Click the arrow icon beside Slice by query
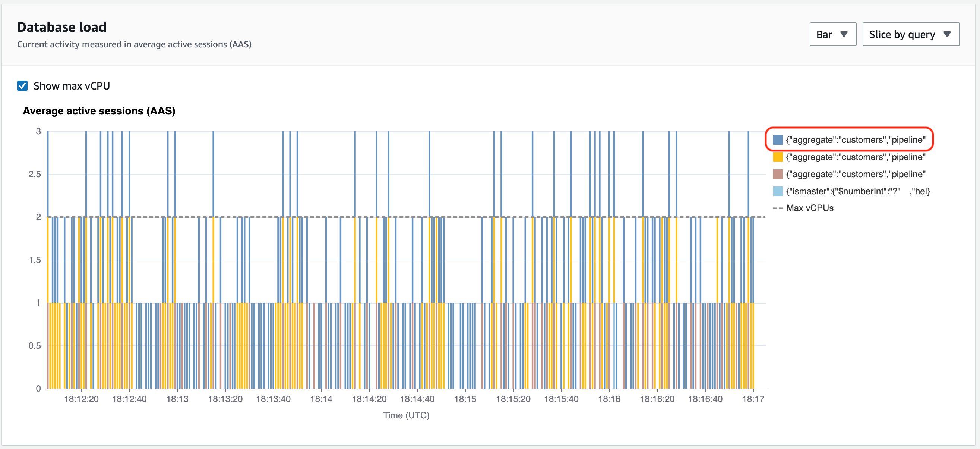Viewport: 980px width, 449px height. tap(947, 35)
